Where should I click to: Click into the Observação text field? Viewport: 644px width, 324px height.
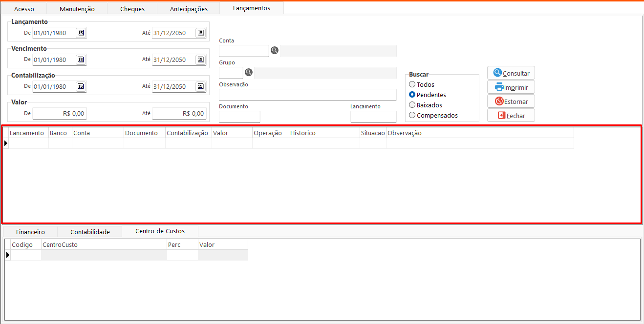pyautogui.click(x=307, y=95)
